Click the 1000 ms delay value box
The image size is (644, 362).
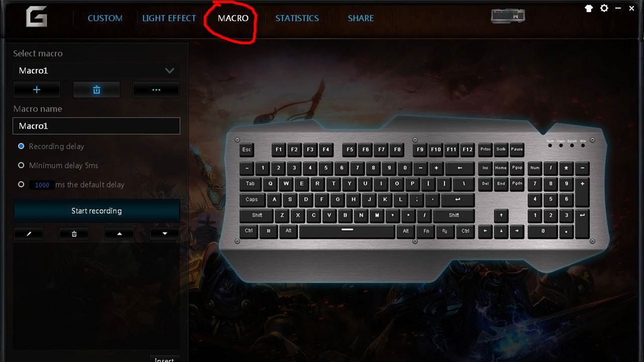click(42, 185)
